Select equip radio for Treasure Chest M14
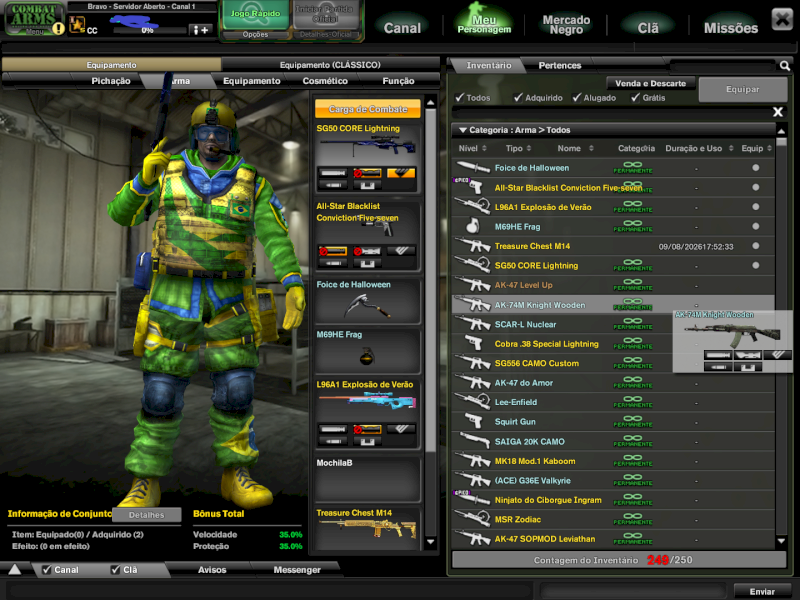The image size is (800, 600). pyautogui.click(x=756, y=245)
